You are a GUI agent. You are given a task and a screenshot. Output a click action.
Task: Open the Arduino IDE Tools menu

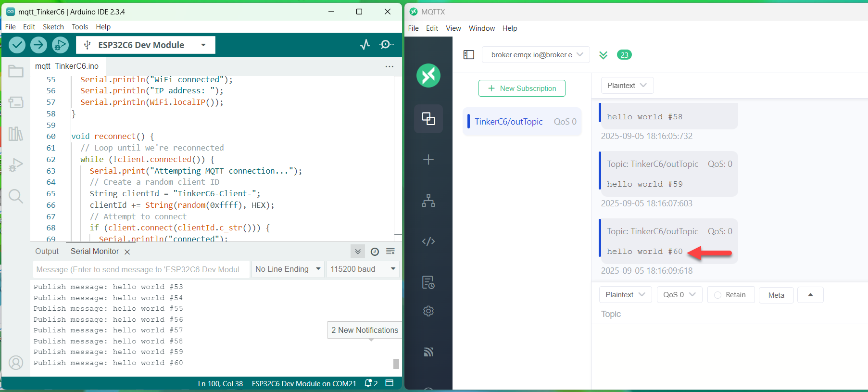pyautogui.click(x=80, y=27)
